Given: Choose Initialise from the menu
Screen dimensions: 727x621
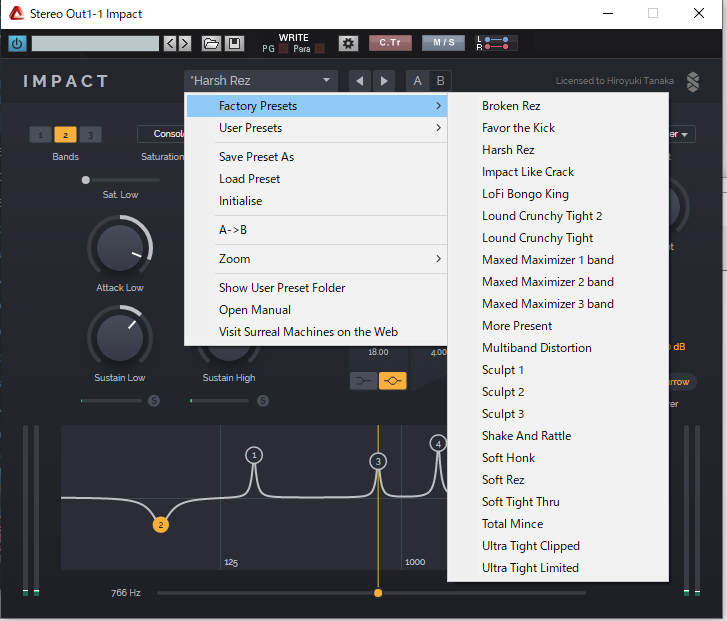Looking at the screenshot, I should [x=317, y=201].
